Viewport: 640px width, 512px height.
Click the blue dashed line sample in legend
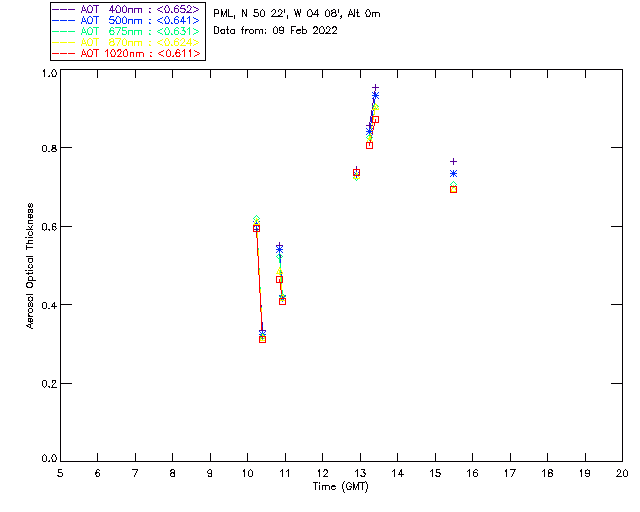click(64, 20)
